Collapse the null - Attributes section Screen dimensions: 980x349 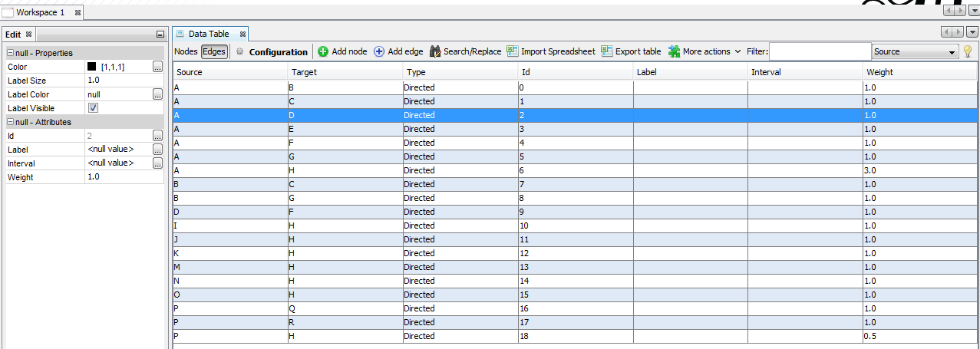coord(11,122)
